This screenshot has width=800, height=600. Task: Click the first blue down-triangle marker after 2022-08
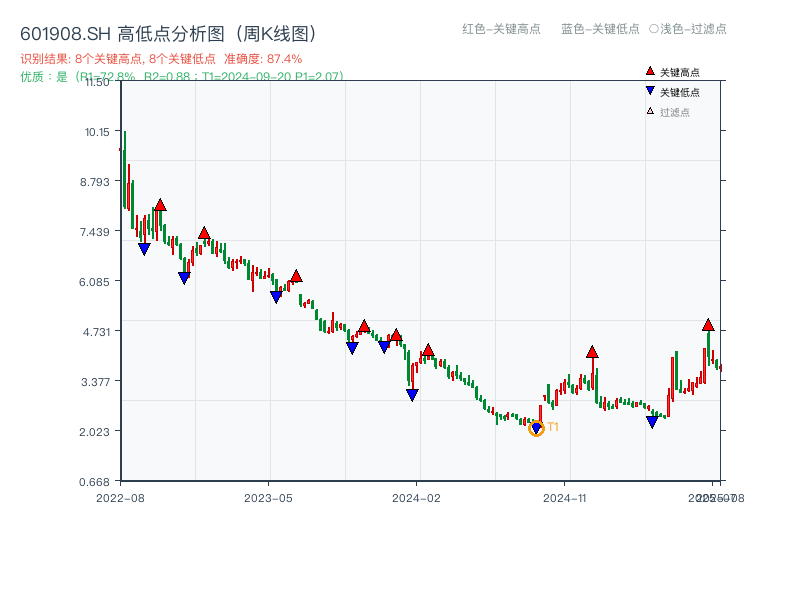pyautogui.click(x=142, y=247)
